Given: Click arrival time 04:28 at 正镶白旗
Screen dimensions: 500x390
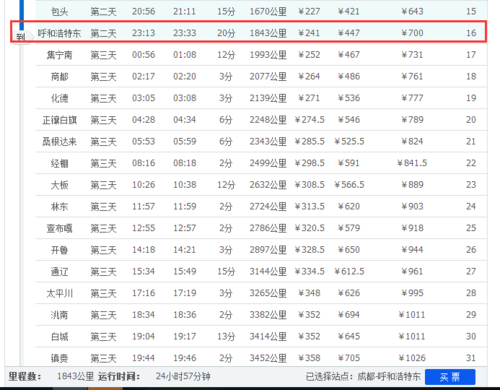Looking at the screenshot, I should tap(143, 120).
